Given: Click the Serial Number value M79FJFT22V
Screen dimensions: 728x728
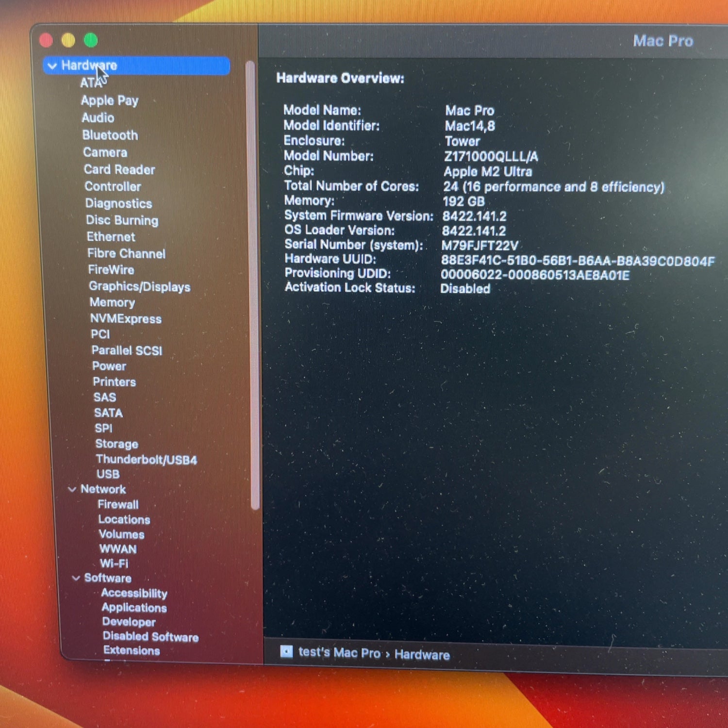Looking at the screenshot, I should point(480,246).
